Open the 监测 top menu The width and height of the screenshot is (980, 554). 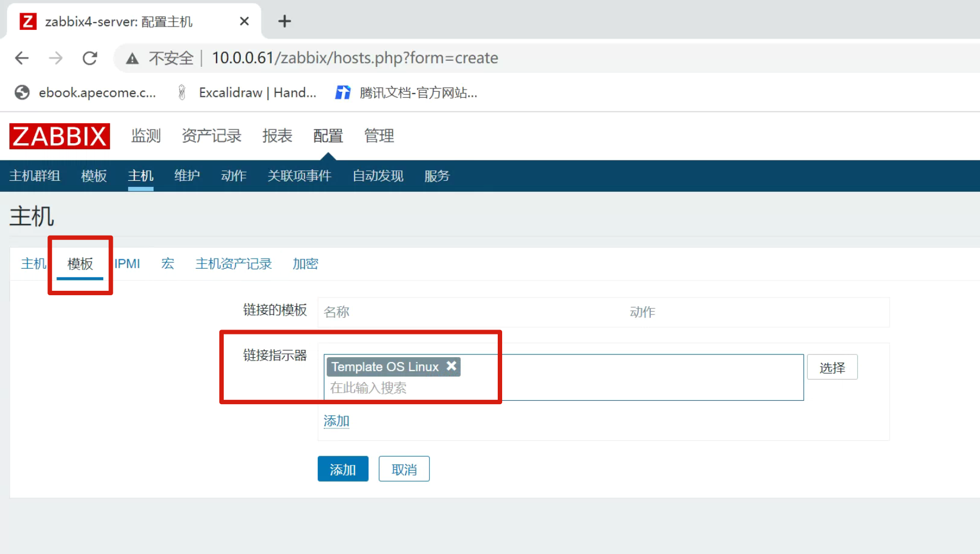click(x=146, y=136)
